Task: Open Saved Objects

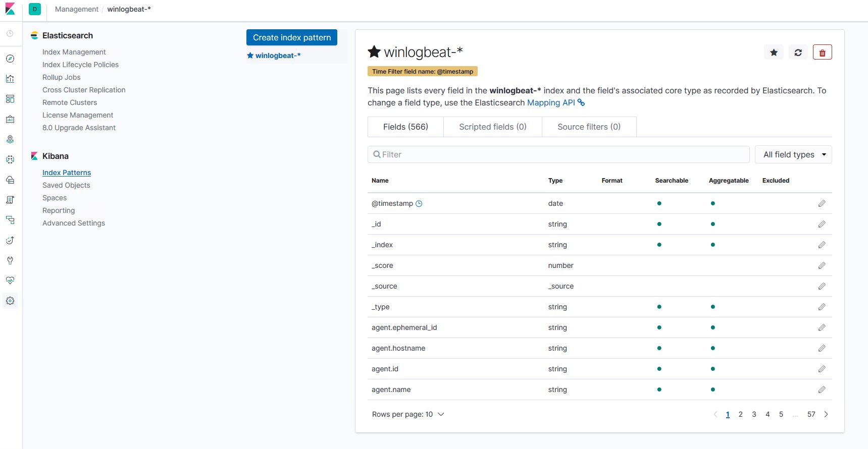Action: coord(66,185)
